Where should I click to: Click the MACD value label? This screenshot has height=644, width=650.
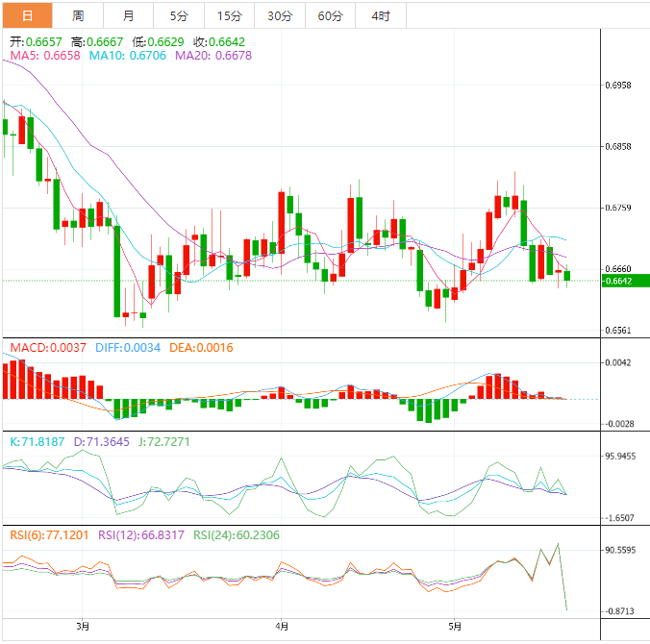44,348
